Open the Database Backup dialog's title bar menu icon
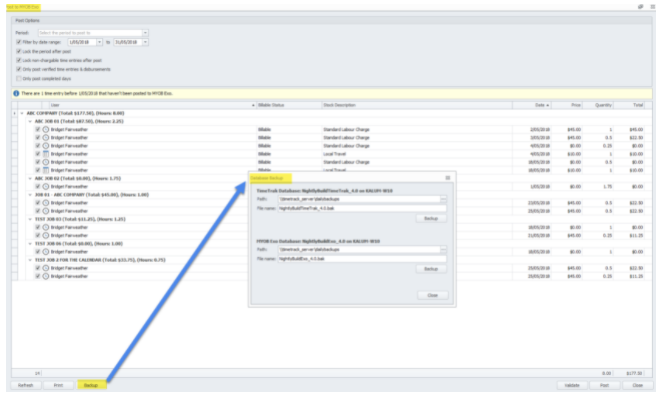 (448, 178)
